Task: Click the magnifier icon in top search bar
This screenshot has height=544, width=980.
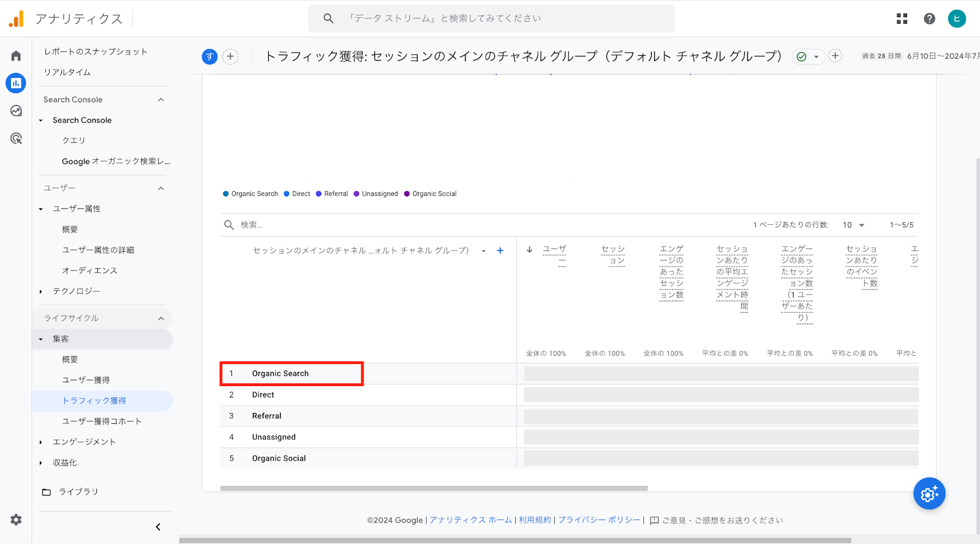Action: click(x=328, y=18)
